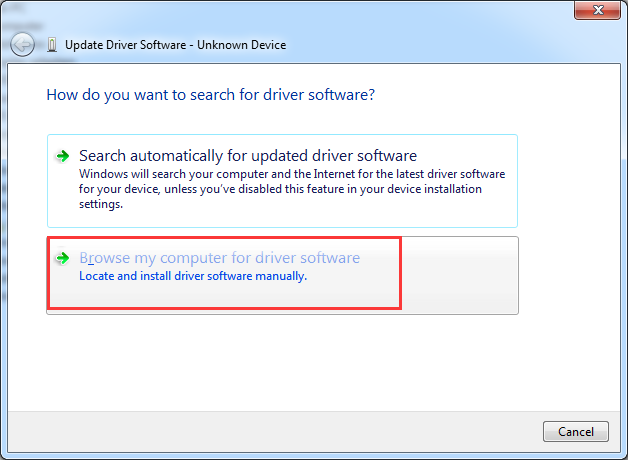Click green arrow beside Search automatically option
This screenshot has height=460, width=628.
click(x=63, y=156)
